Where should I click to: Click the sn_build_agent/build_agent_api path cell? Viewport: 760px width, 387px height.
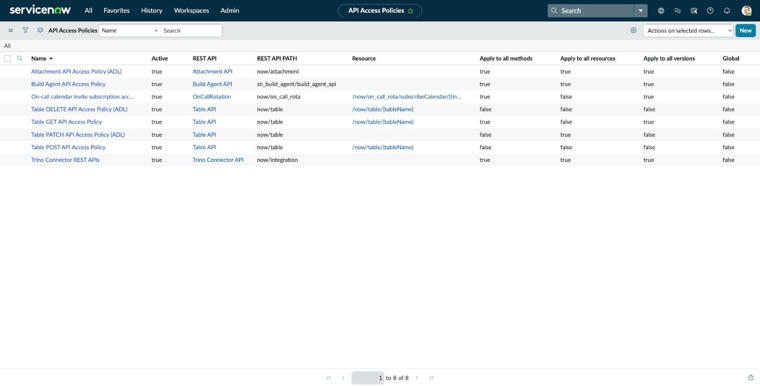[296, 84]
